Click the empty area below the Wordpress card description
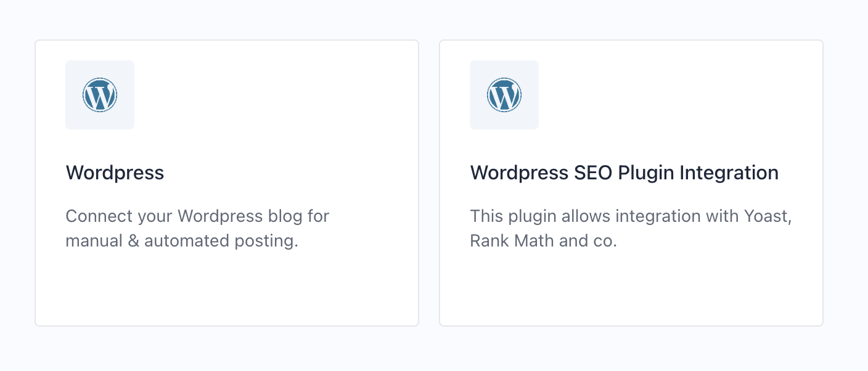868x371 pixels. [227, 287]
